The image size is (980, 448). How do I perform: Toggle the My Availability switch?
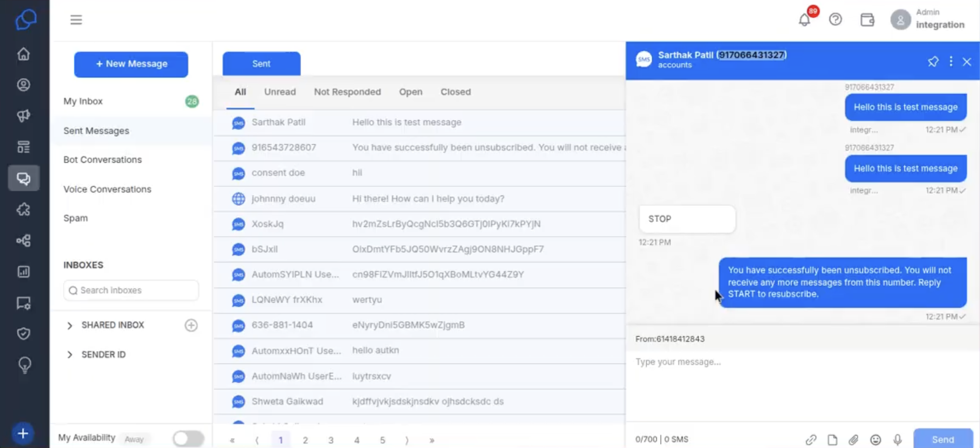(x=188, y=439)
